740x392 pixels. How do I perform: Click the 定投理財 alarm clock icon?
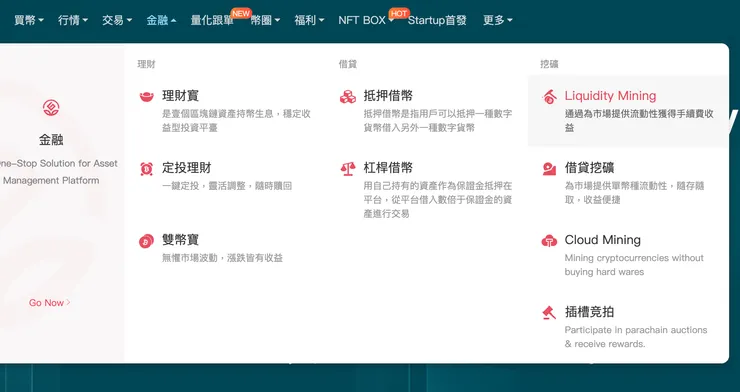pos(146,168)
